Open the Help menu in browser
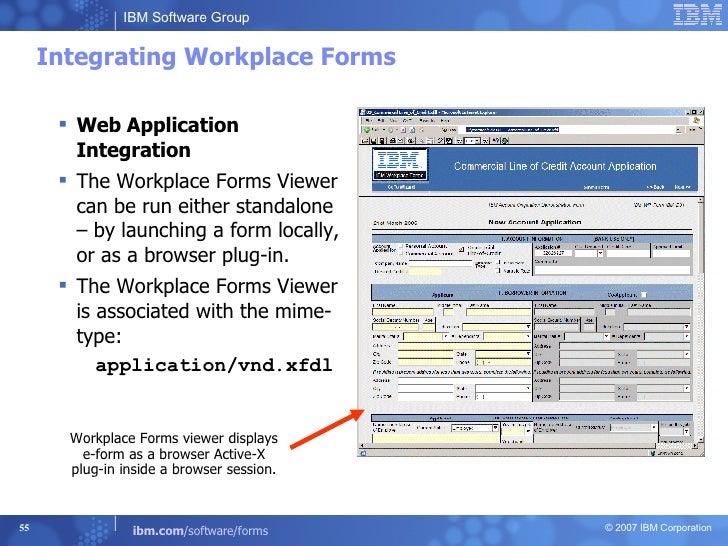728x546 pixels. (445, 121)
